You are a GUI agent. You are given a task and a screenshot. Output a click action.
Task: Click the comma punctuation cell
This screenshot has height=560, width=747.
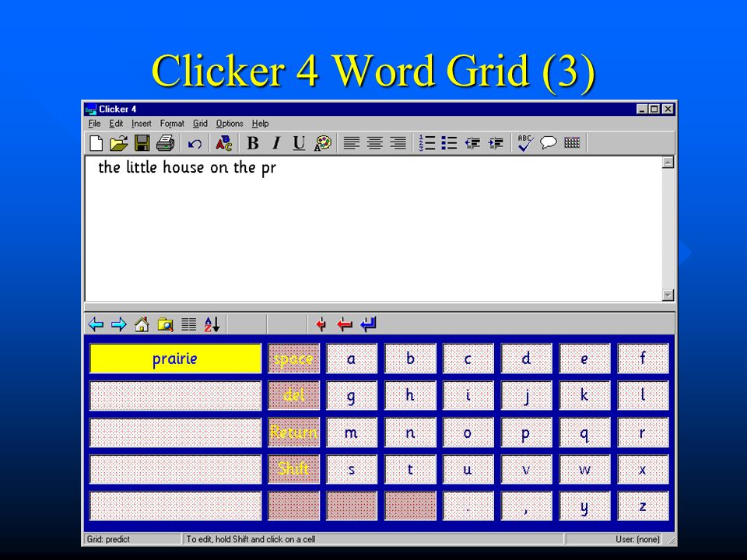(x=527, y=506)
